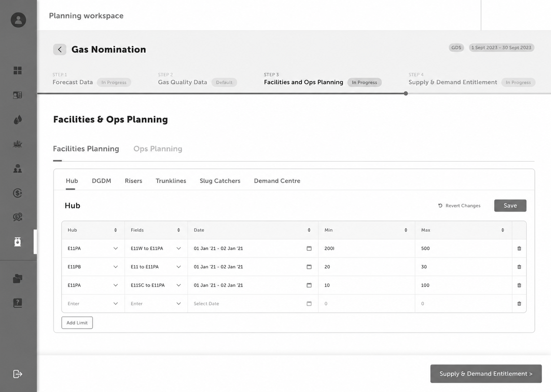Viewport: 551px width, 392px height.
Task: Expand the empty Hub Enter dropdown
Action: (116, 303)
